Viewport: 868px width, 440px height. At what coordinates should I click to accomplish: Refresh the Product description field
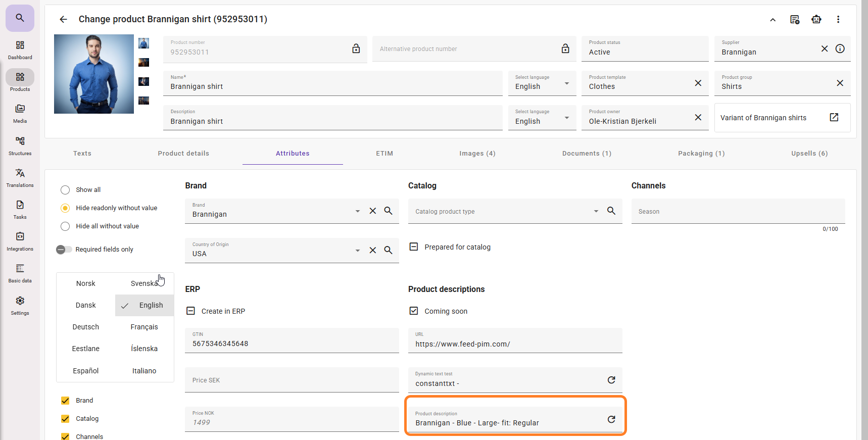(611, 419)
